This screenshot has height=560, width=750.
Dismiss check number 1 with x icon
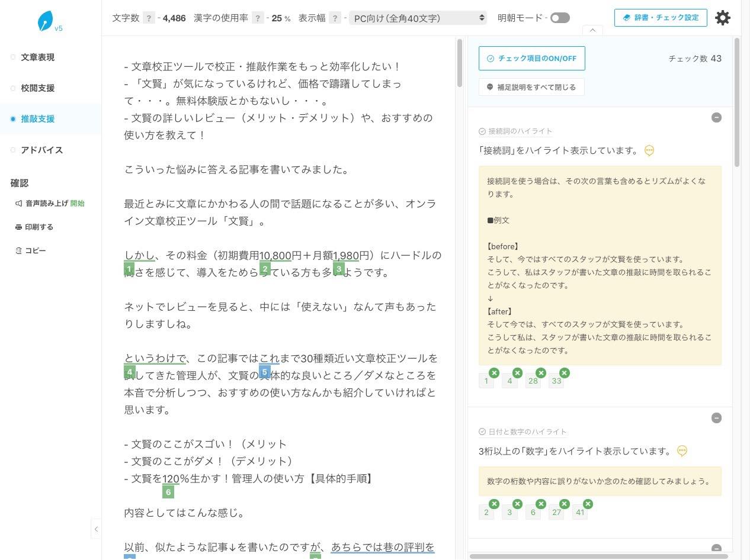[494, 373]
